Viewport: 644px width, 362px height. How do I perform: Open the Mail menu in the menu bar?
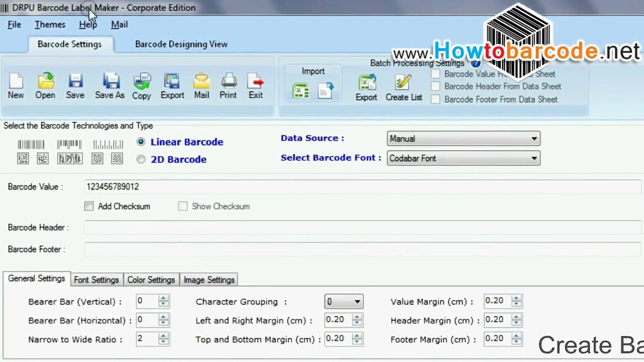(119, 25)
